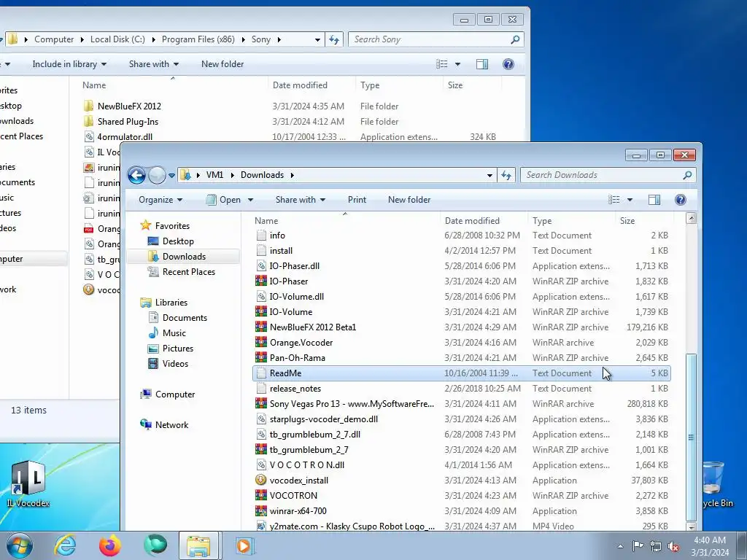The width and height of the screenshot is (747, 560).
Task: Expand address bar dropdown in Sony window
Action: coord(318,39)
